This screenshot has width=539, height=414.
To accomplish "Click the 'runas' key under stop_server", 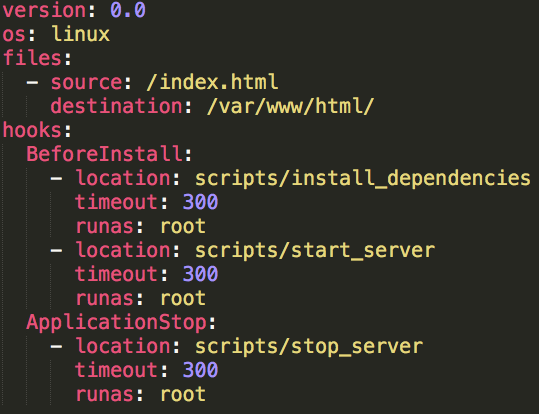I will click(x=104, y=395).
